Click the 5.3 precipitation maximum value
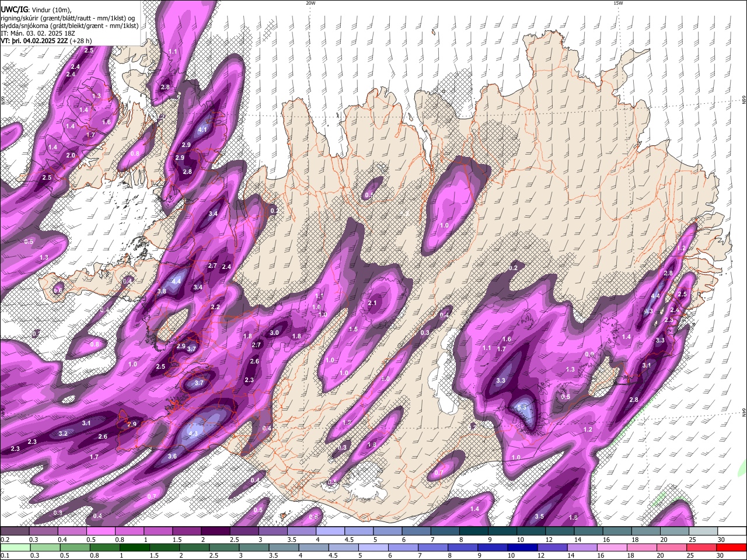Screen dimensions: 747x560 522,407
